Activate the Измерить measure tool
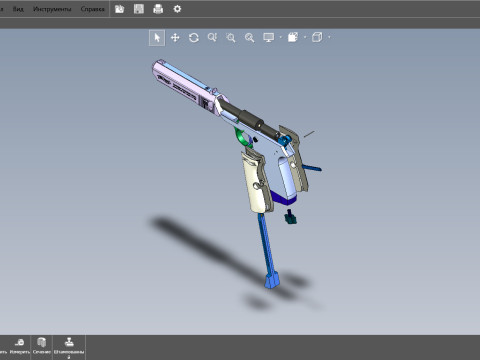Image resolution: width=480 pixels, height=360 pixels. click(x=20, y=346)
